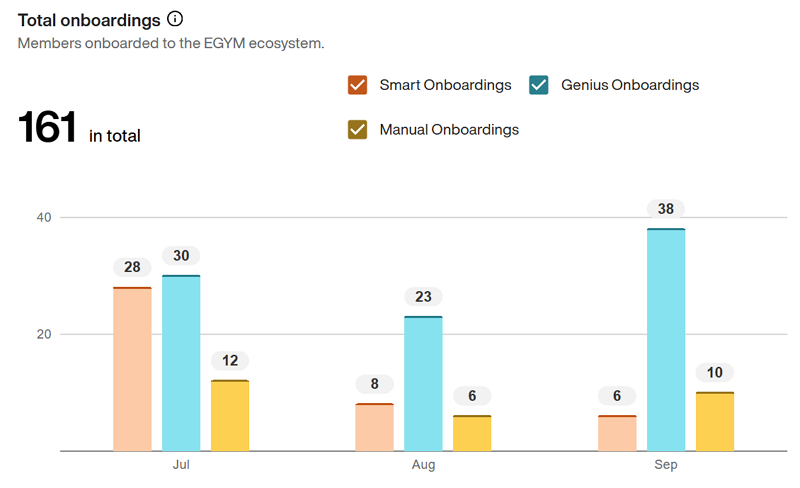Select July Genius Onboardings bar
The image size is (800, 488).
pos(181,363)
